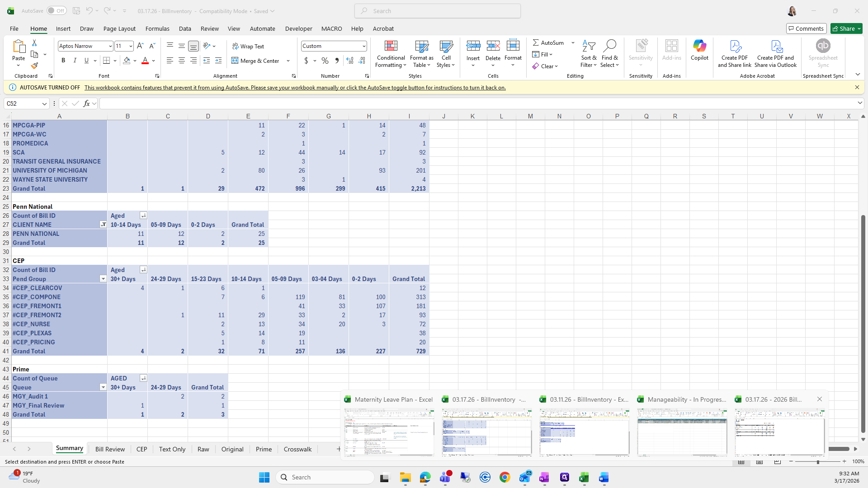Screen dimensions: 868x488
Task: Click the Share button
Action: (846, 28)
